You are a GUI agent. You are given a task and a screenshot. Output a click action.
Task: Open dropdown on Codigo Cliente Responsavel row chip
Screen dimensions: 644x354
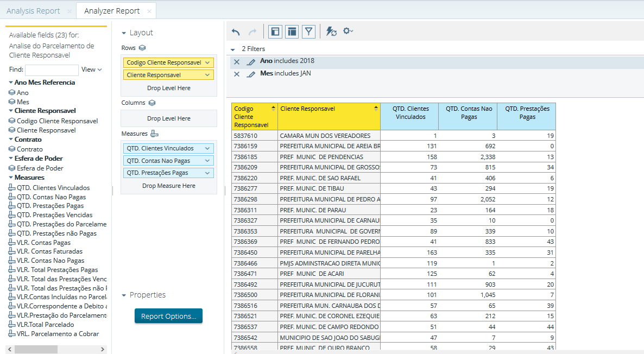tap(207, 63)
